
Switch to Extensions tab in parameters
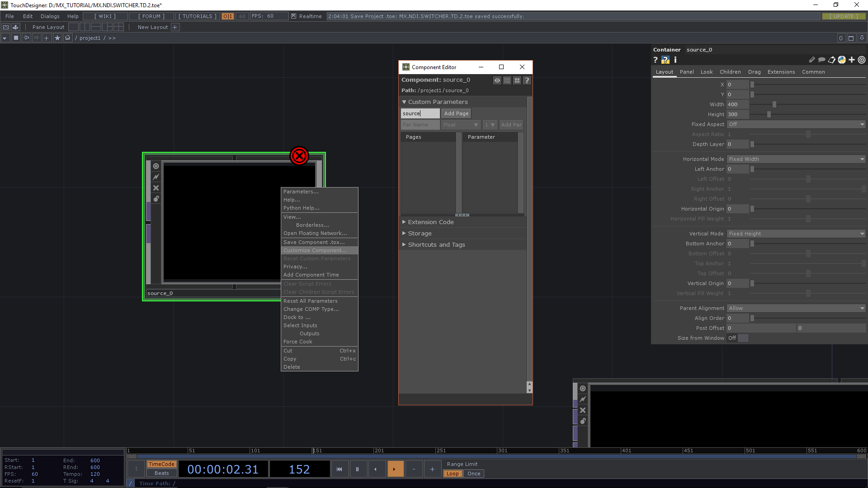coord(781,72)
